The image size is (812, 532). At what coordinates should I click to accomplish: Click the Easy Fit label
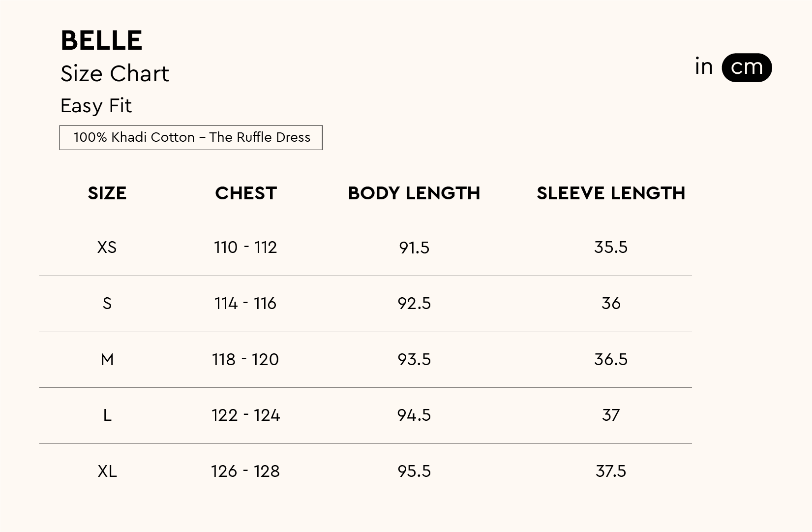click(x=96, y=106)
